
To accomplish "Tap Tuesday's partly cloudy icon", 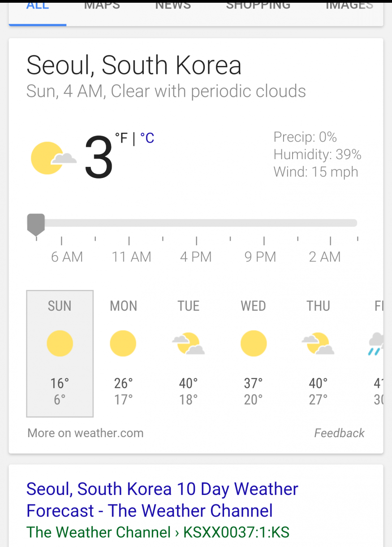I will [x=189, y=343].
